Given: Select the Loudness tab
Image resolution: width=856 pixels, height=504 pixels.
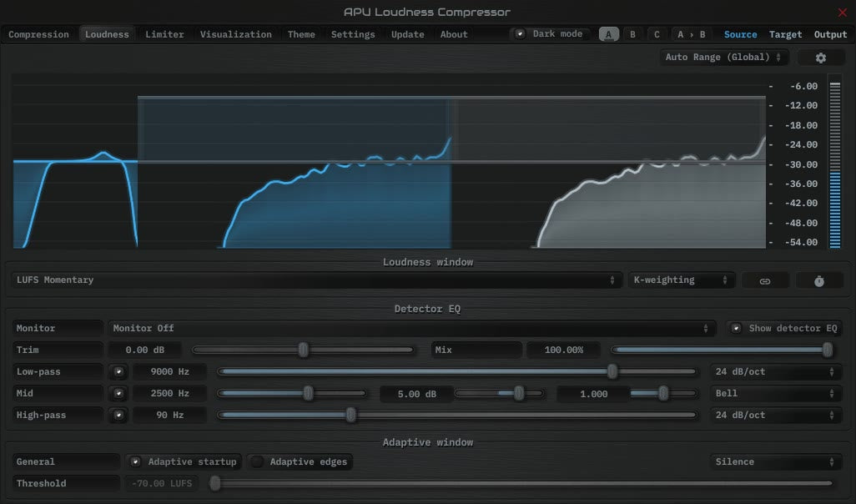Looking at the screenshot, I should (107, 34).
